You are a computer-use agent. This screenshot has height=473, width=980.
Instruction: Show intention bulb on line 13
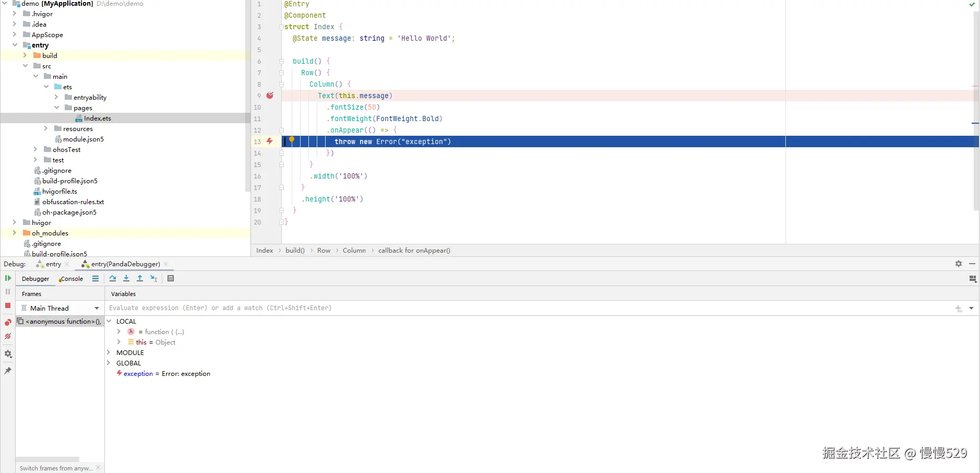(292, 139)
